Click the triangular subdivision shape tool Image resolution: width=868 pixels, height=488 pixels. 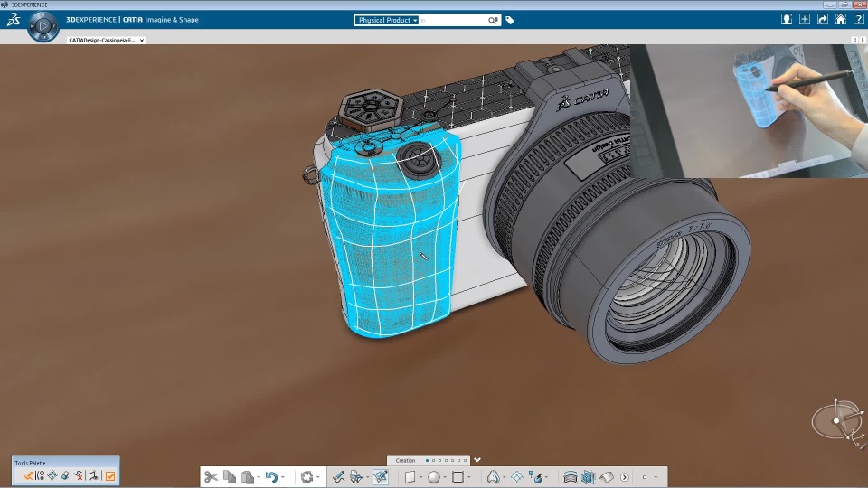click(493, 477)
